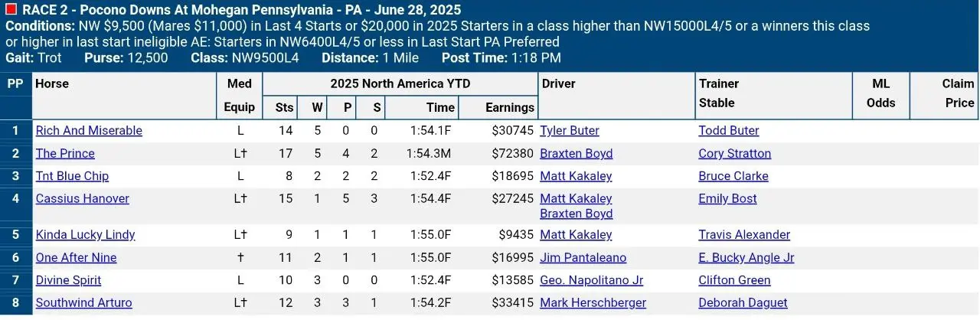Open trainer Emily Bost link
The height and width of the screenshot is (320, 980).
(728, 199)
